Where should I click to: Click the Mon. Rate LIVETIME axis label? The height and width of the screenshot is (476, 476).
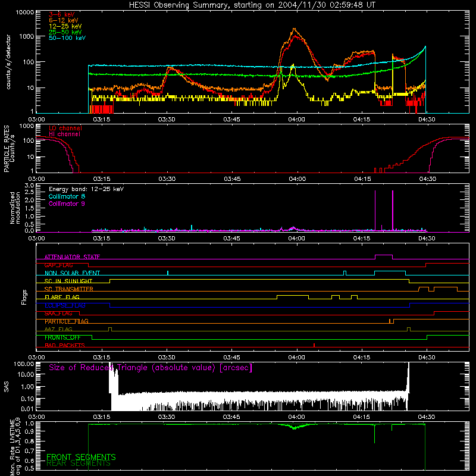click(15, 446)
